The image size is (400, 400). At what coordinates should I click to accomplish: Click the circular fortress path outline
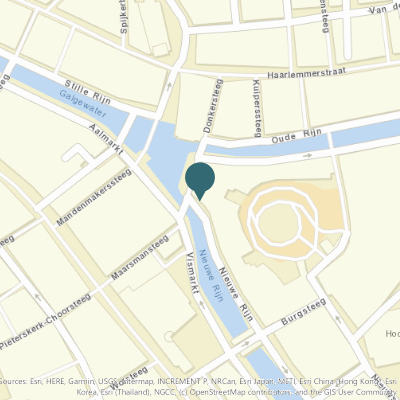(x=283, y=222)
